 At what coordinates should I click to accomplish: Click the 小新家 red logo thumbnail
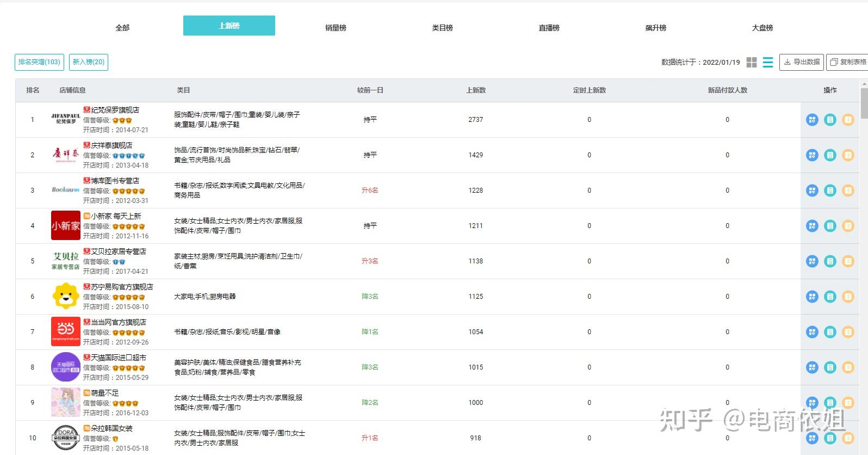click(x=65, y=225)
